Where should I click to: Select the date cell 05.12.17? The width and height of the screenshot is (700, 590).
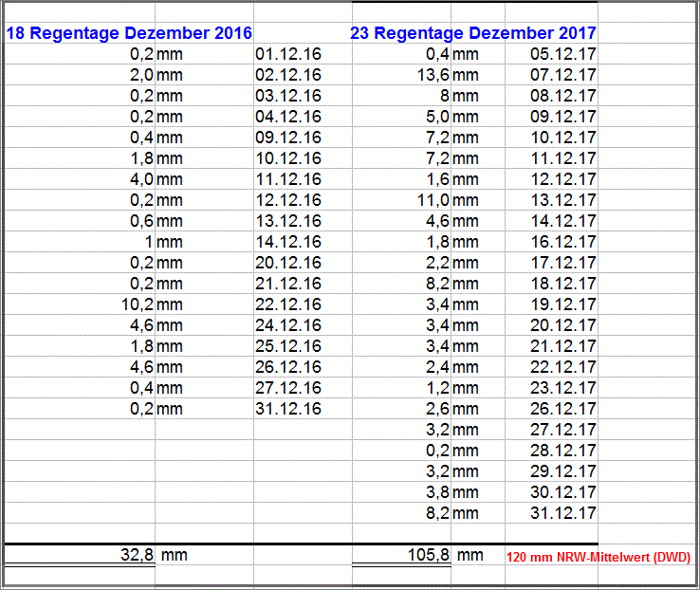(x=563, y=54)
